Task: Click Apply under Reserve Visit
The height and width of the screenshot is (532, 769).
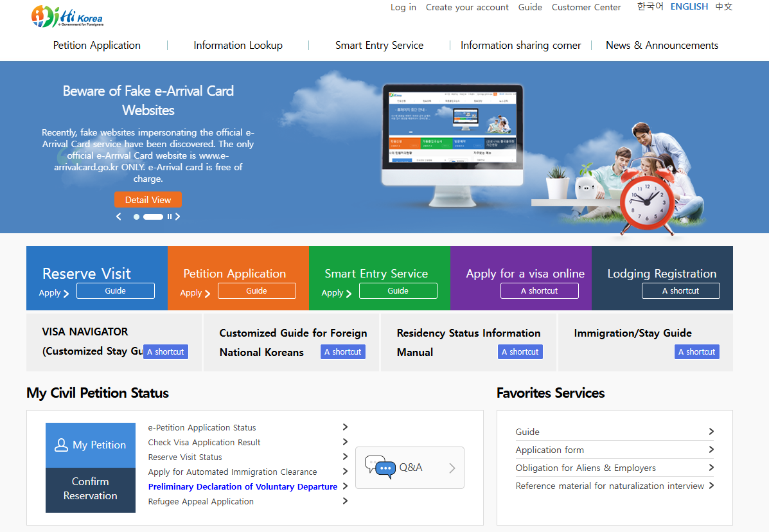Action: coord(54,293)
